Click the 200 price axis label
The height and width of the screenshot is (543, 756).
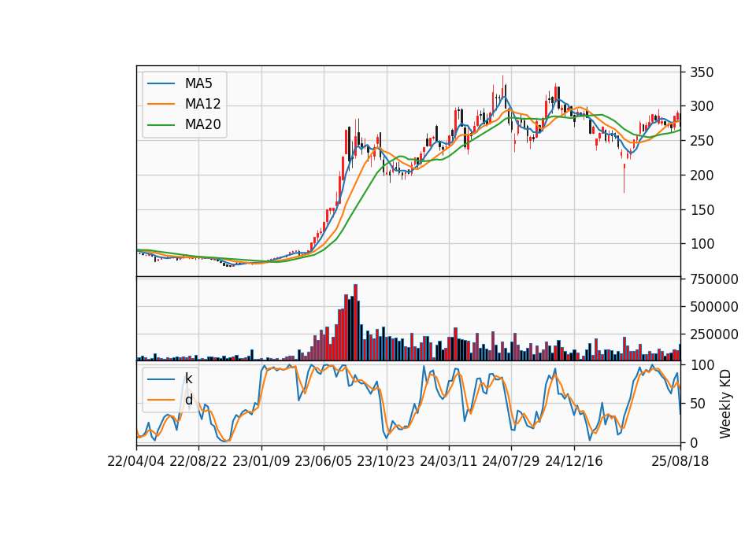point(702,175)
